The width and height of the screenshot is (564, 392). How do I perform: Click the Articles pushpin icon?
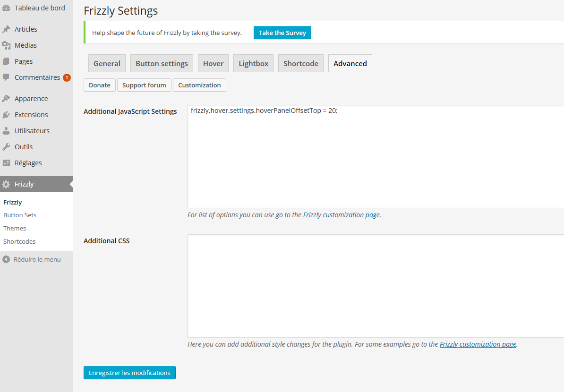(x=6, y=29)
